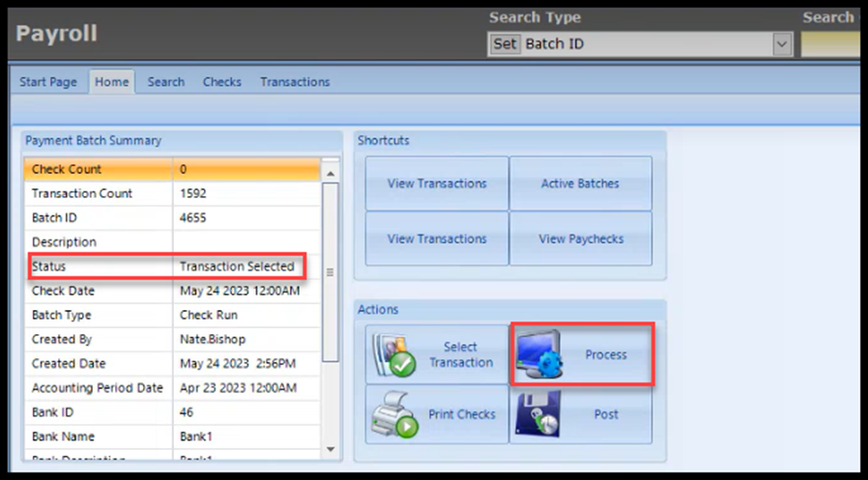
Task: Open the Search tab
Action: click(x=166, y=82)
